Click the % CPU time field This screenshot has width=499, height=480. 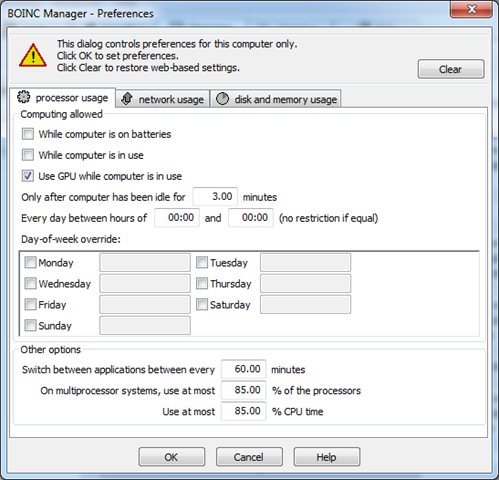(x=243, y=411)
